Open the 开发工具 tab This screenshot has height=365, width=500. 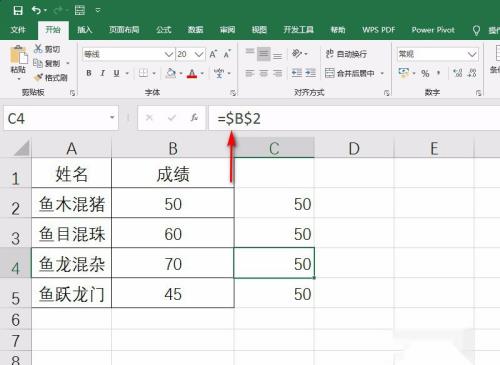click(x=298, y=30)
